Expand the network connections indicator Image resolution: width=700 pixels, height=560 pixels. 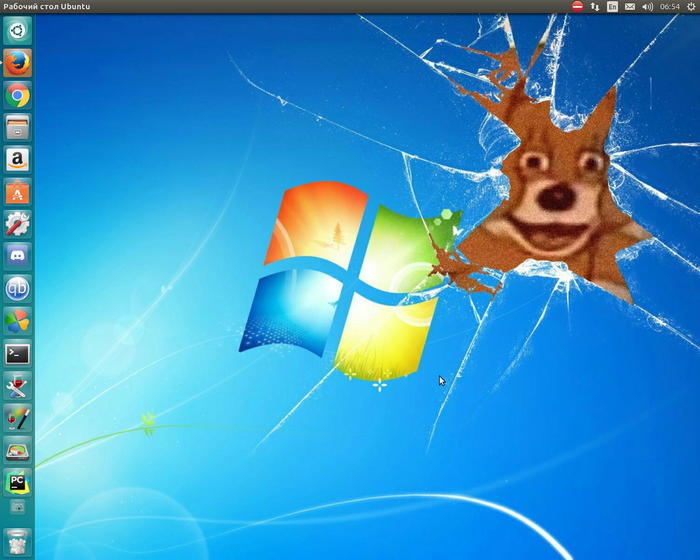[595, 7]
